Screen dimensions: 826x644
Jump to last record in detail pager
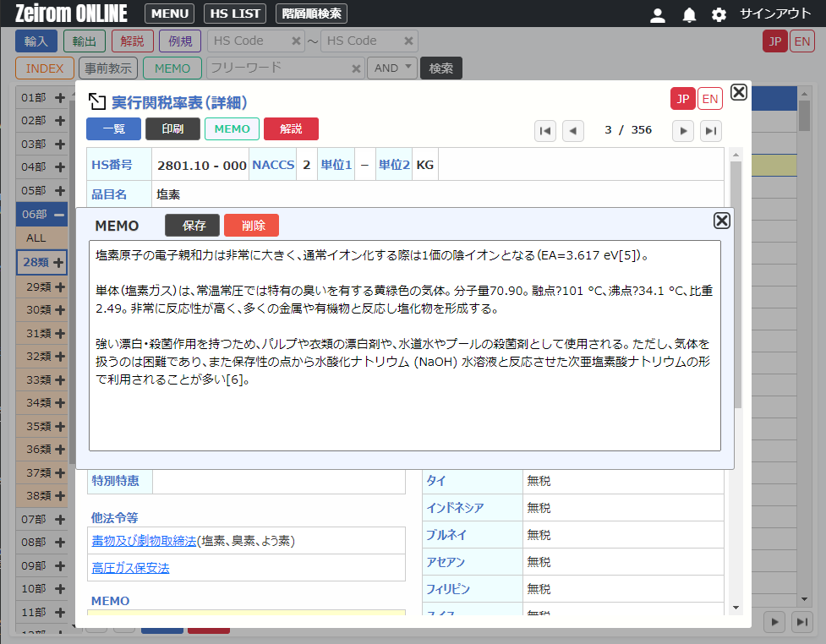[x=711, y=130]
